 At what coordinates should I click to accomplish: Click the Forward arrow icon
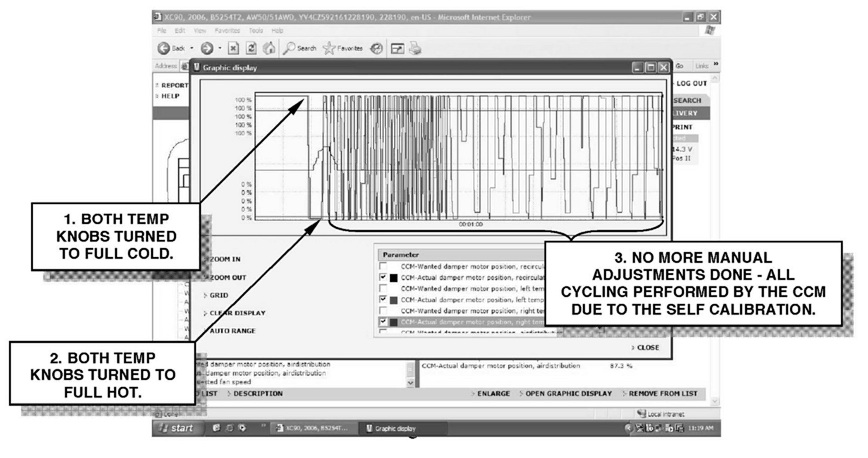pos(206,48)
